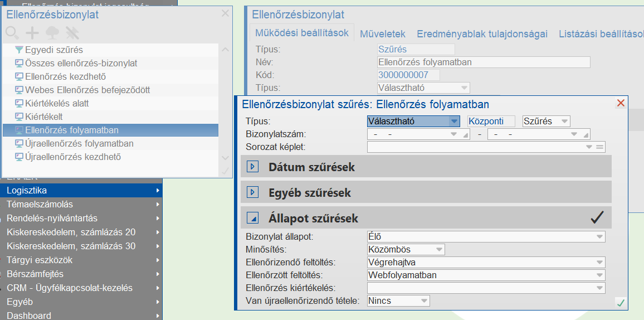
Task: Open Ellenőrzés kiértékelés dropdown
Action: 600,288
